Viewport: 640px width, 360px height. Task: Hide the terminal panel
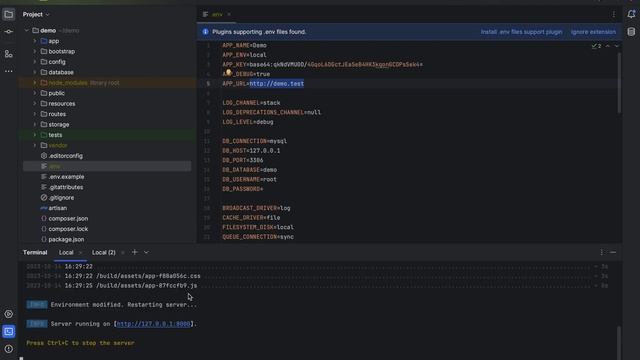[x=613, y=252]
